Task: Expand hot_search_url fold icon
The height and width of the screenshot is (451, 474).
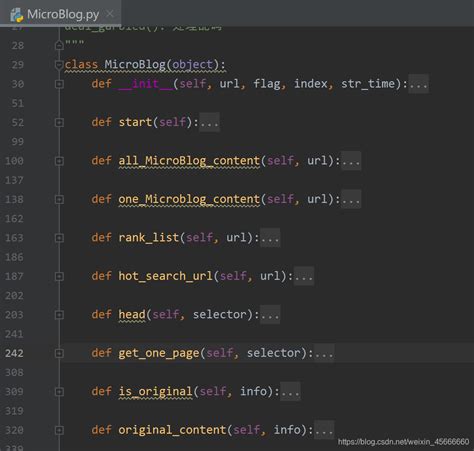Action: coord(59,276)
